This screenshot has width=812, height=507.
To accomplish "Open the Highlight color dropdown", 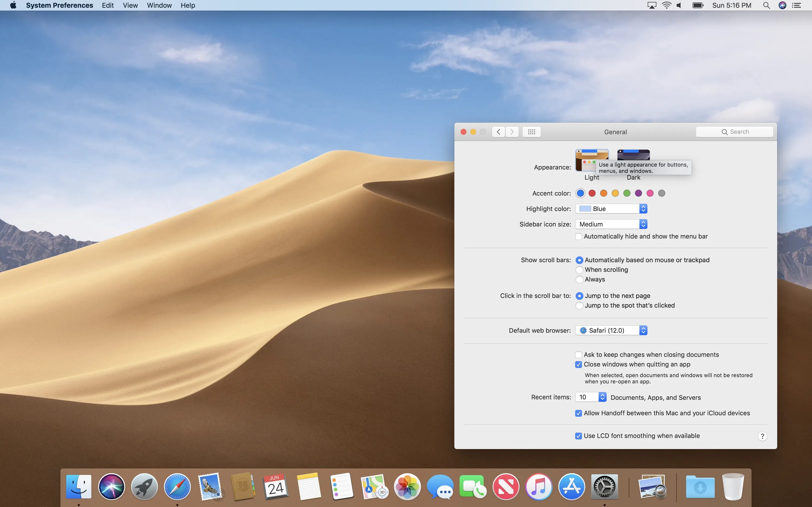I will (x=611, y=208).
